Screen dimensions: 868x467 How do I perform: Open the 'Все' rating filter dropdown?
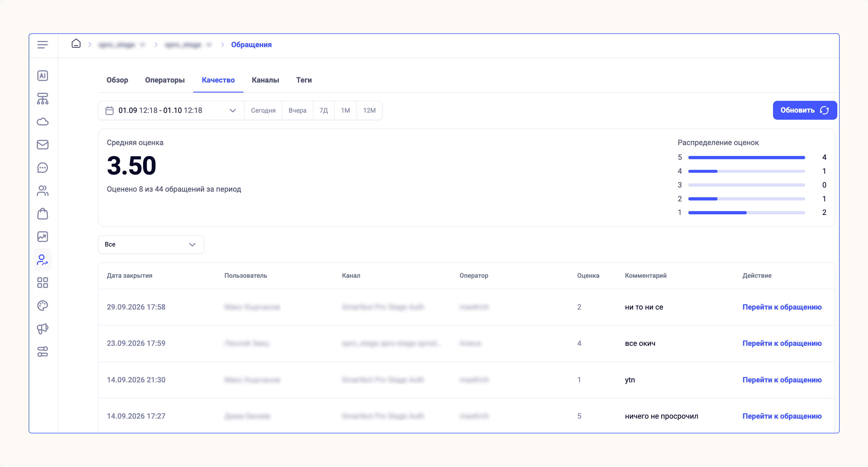tap(151, 244)
